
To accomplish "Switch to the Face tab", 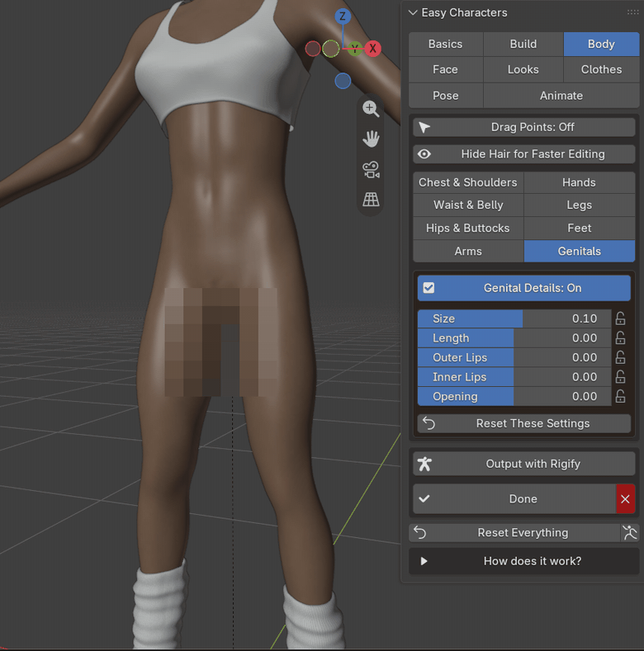I will [445, 69].
